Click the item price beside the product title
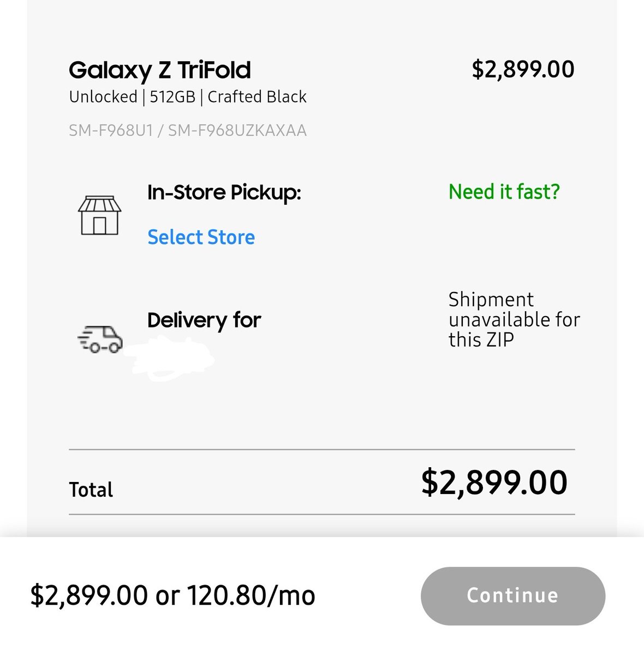644x655 pixels. click(522, 69)
